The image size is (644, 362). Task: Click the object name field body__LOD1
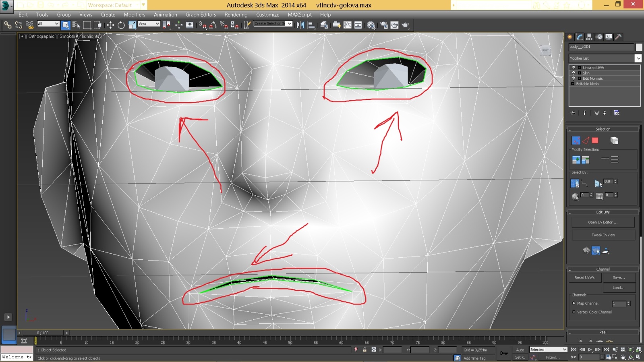tap(601, 47)
